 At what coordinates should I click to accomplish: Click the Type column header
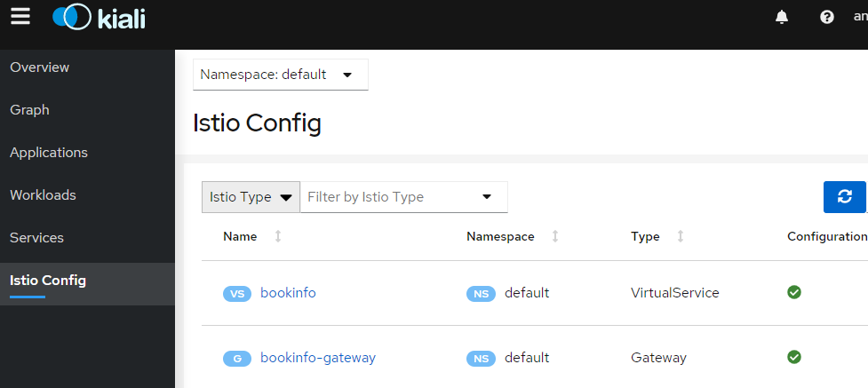coord(645,236)
